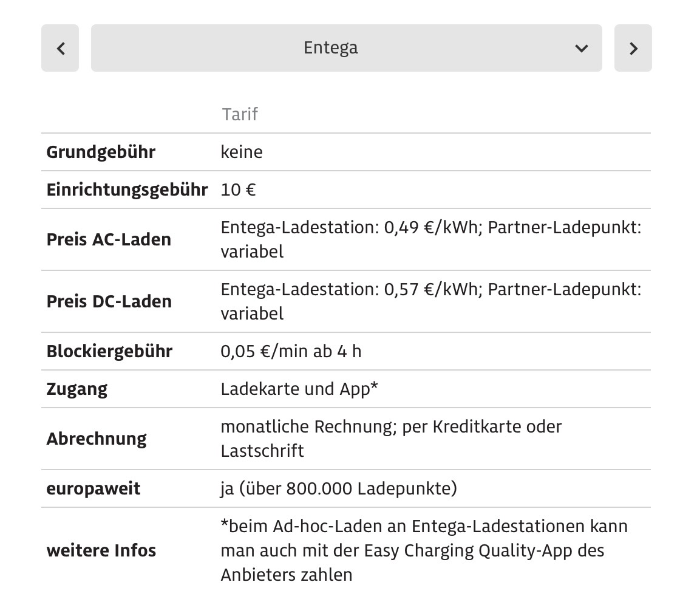Click the 0,57 €/kWh DC price text

tap(430, 290)
